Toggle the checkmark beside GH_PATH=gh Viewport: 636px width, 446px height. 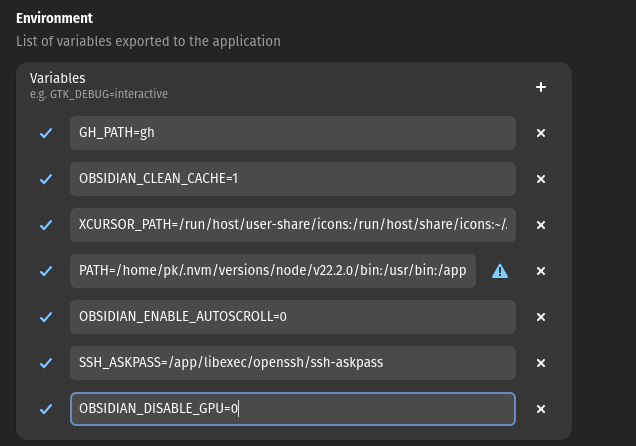tap(46, 133)
